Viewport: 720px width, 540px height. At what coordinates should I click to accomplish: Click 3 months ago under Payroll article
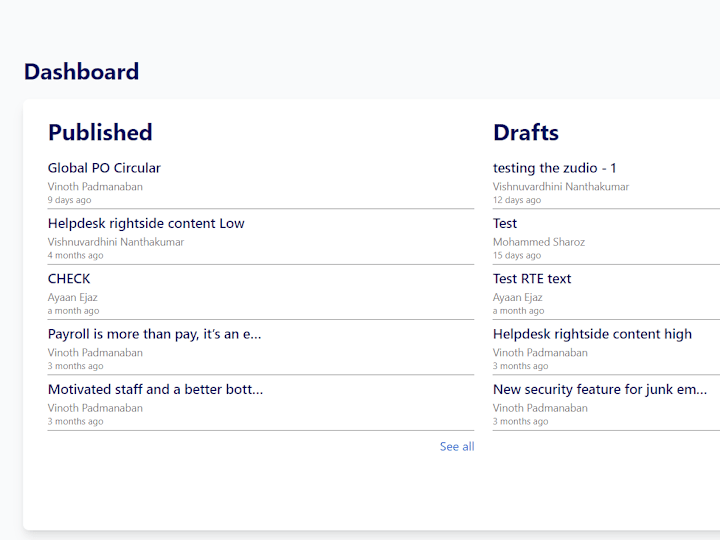pos(75,366)
